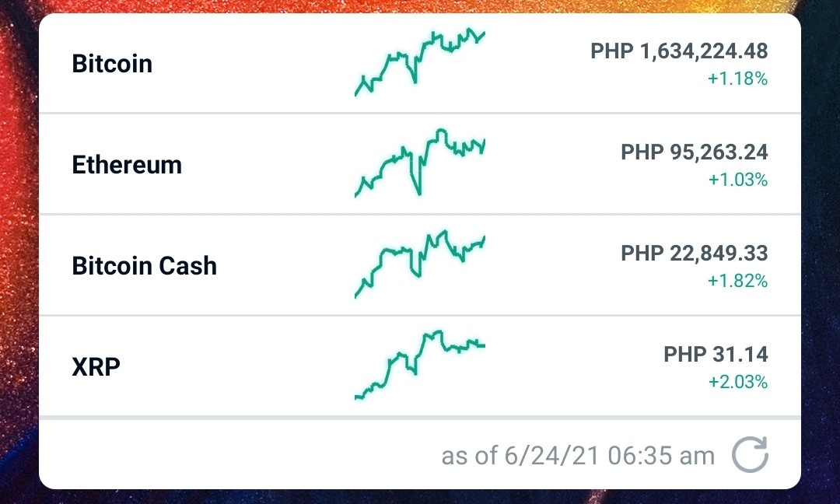Click XRP price PHP 31.14
This screenshot has width=840, height=504.
point(716,355)
